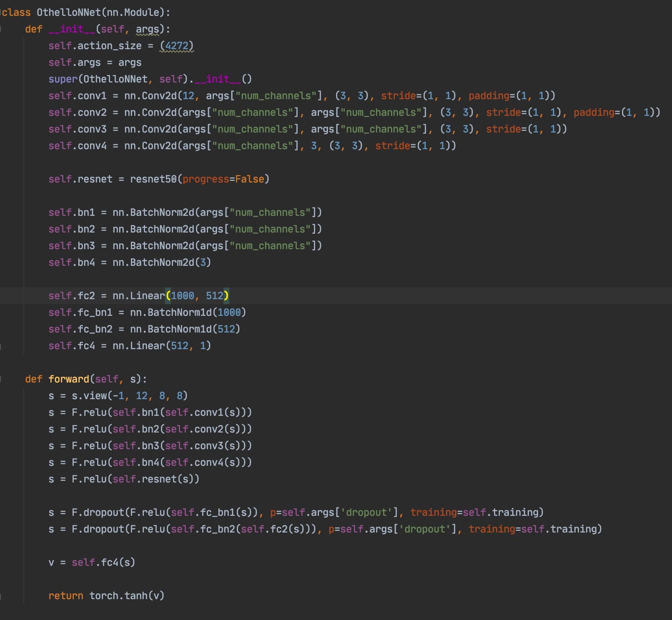The image size is (672, 620).
Task: Click "'dropout'" string in first dropout line
Action: tap(366, 512)
